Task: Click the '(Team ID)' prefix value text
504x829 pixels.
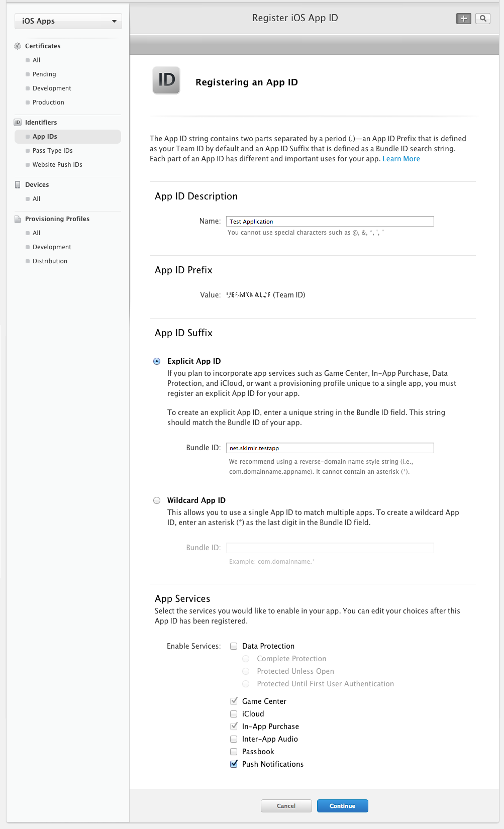Action: 289,295
